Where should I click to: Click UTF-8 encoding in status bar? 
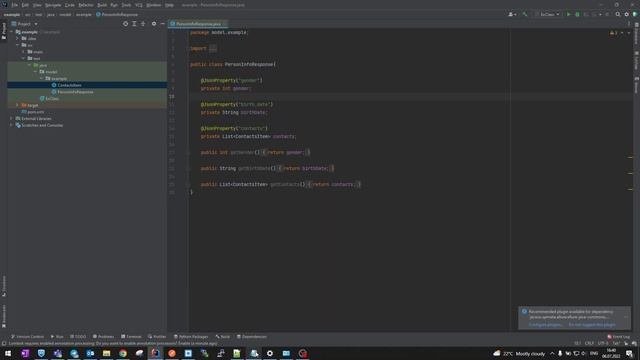(x=603, y=344)
